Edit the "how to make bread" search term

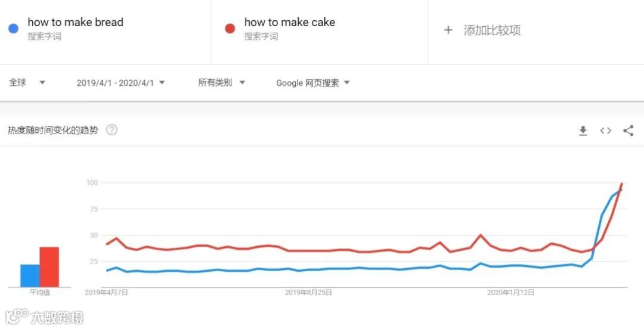(x=75, y=23)
